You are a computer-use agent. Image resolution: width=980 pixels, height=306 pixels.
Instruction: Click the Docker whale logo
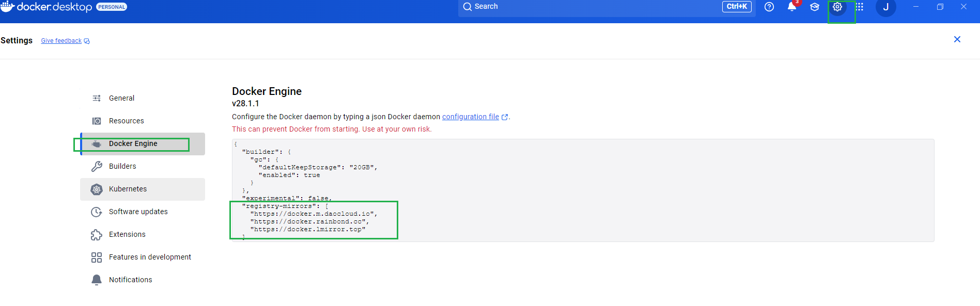[x=7, y=6]
